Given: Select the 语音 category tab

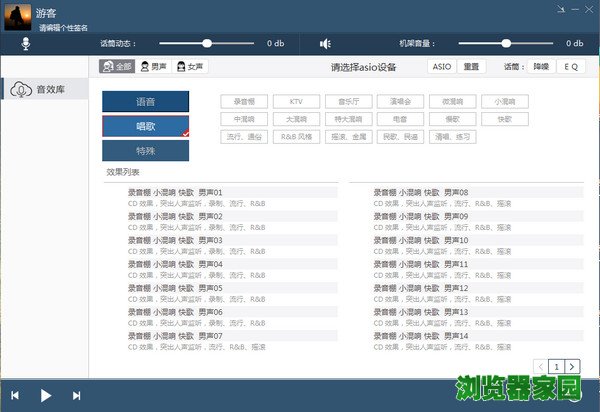Looking at the screenshot, I should (x=145, y=101).
